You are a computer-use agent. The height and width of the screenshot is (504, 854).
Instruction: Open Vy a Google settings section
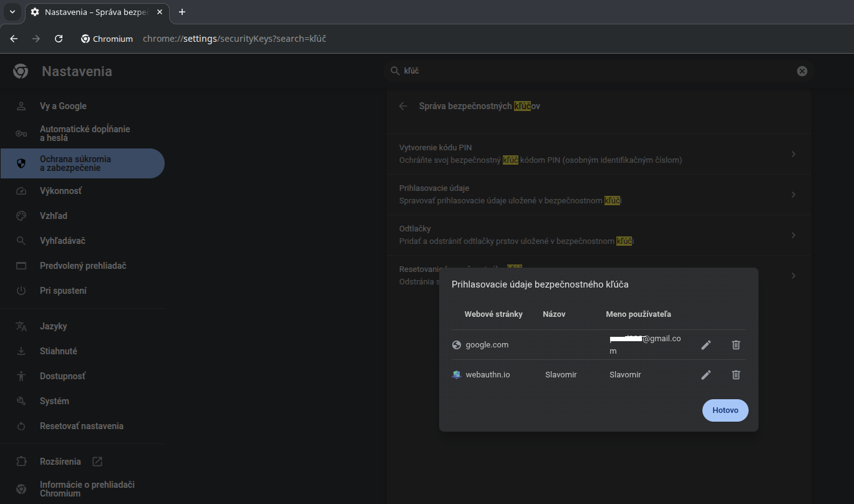[63, 106]
